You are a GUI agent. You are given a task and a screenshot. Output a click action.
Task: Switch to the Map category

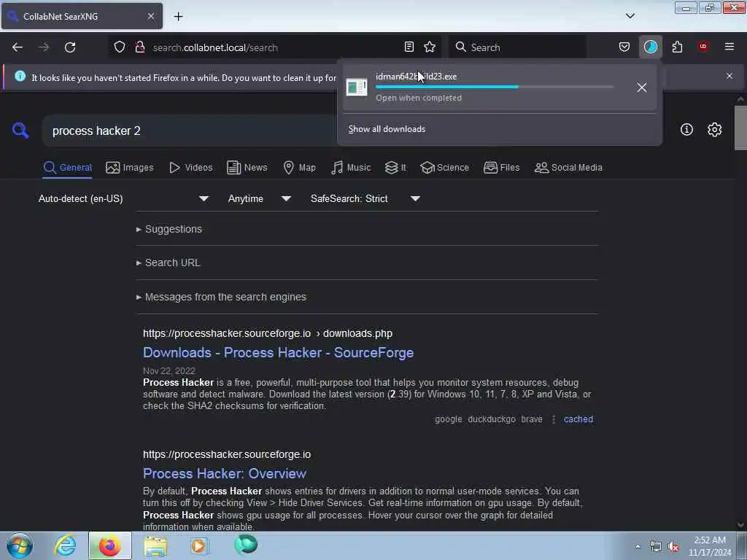pos(300,168)
